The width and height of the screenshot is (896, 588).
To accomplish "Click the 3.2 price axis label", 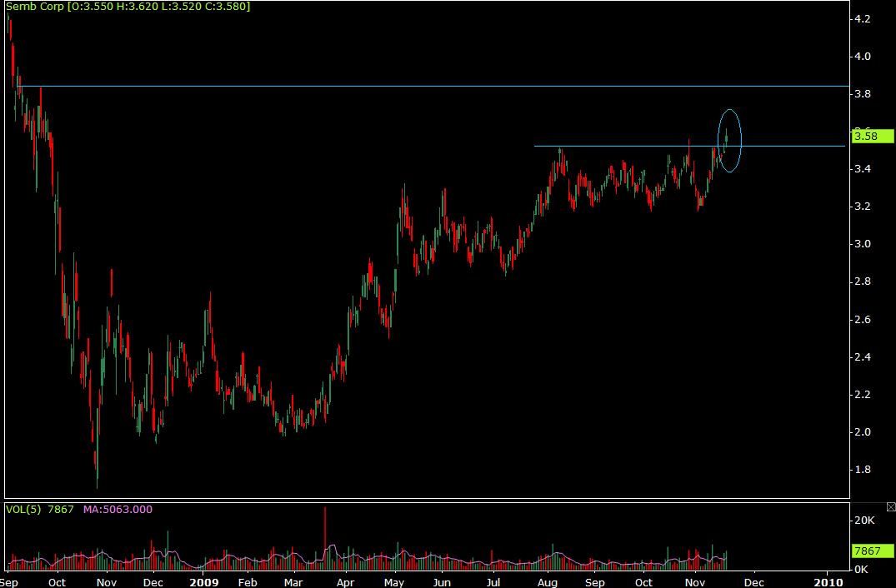I will coord(862,207).
